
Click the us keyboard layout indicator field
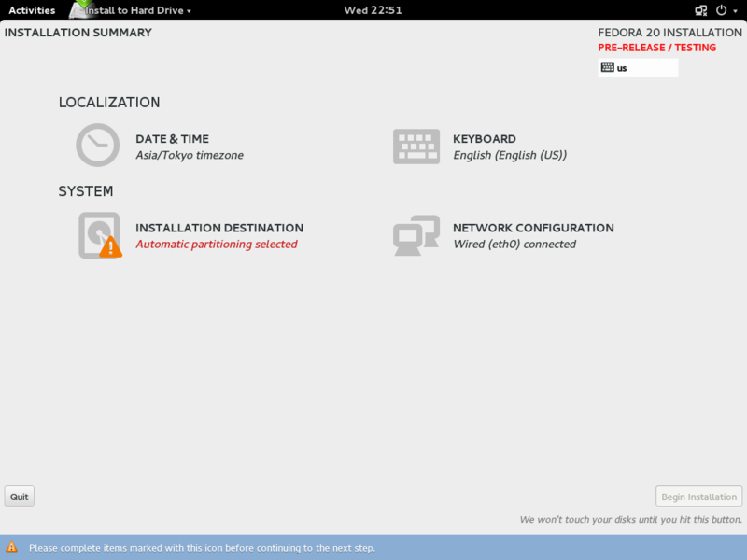pyautogui.click(x=638, y=67)
